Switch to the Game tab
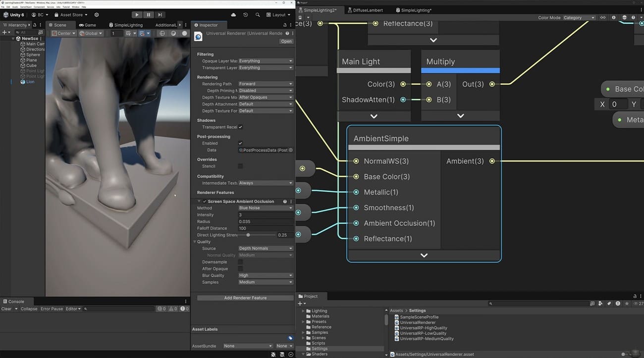Image resolution: width=644 pixels, height=358 pixels. [x=88, y=24]
